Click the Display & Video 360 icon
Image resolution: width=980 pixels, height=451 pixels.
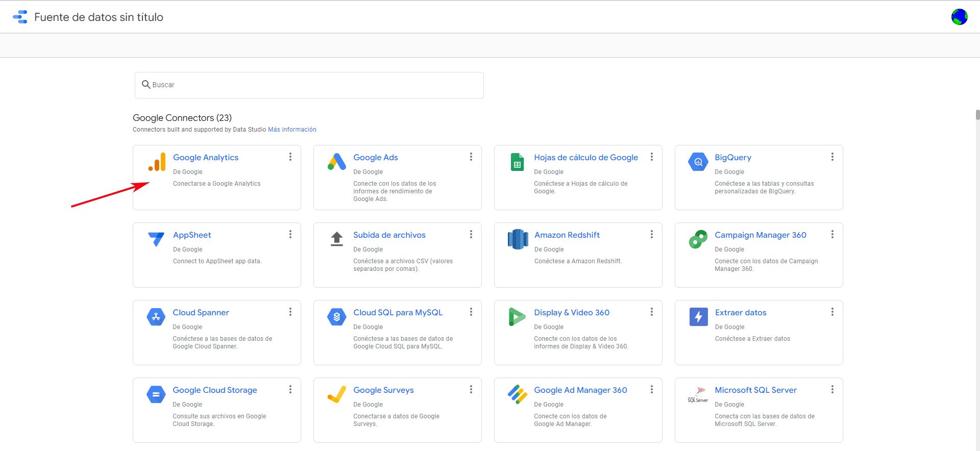517,317
